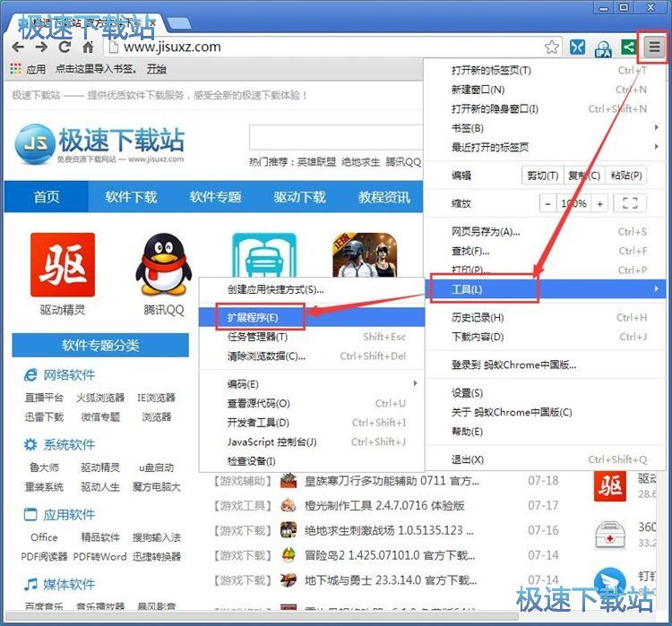This screenshot has height=626, width=672.
Task: Choose 清除浏览数据(C)... menu entry
Action: (312, 356)
